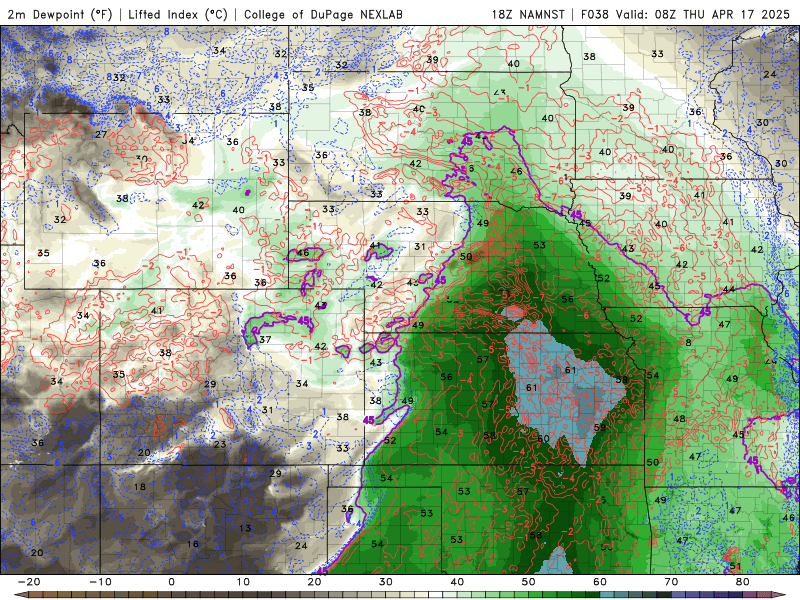Click the '51' dewpoint value on the map
800x600 pixels.
point(735,566)
